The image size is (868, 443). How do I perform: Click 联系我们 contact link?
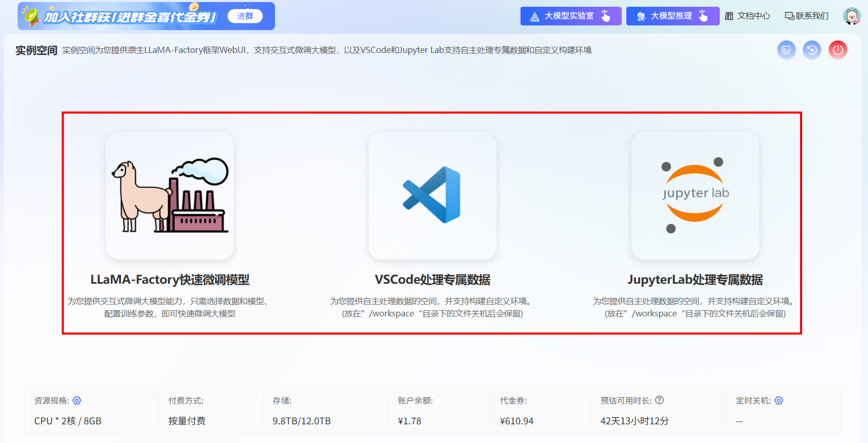click(806, 16)
